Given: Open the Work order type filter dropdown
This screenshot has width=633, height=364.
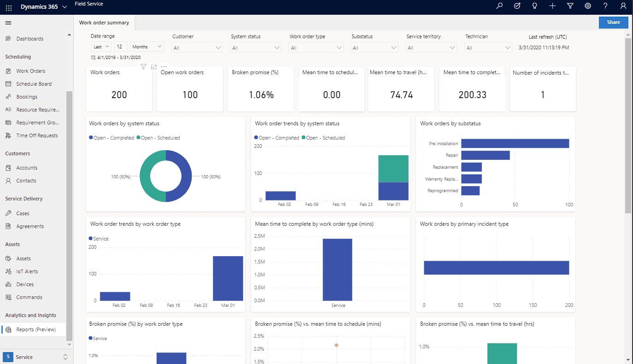Looking at the screenshot, I should point(316,47).
